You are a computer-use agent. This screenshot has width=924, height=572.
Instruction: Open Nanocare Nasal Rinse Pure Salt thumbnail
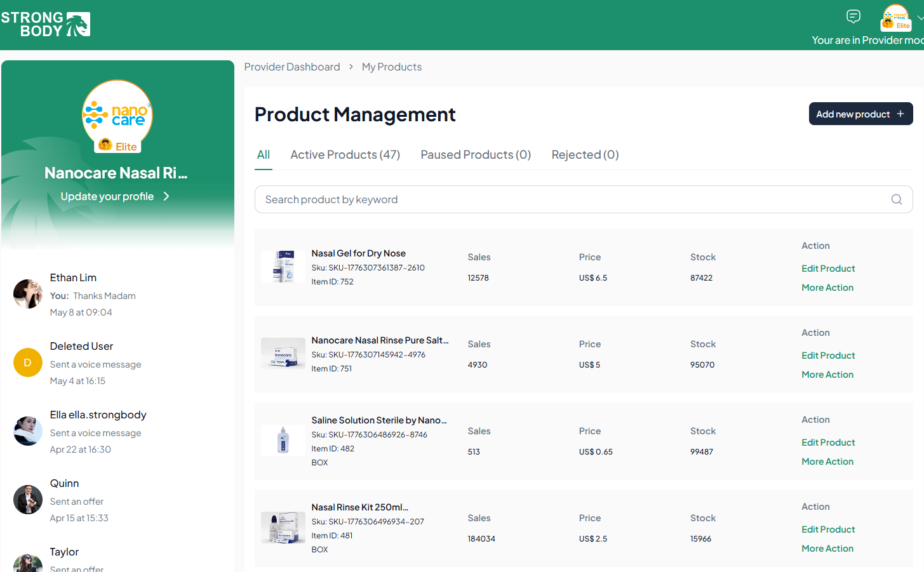pos(283,354)
